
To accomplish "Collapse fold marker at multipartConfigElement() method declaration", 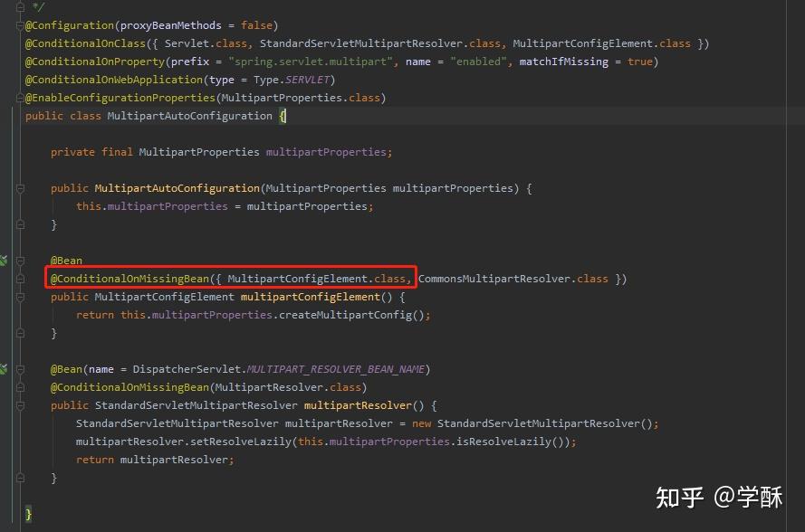I will pyautogui.click(x=20, y=297).
